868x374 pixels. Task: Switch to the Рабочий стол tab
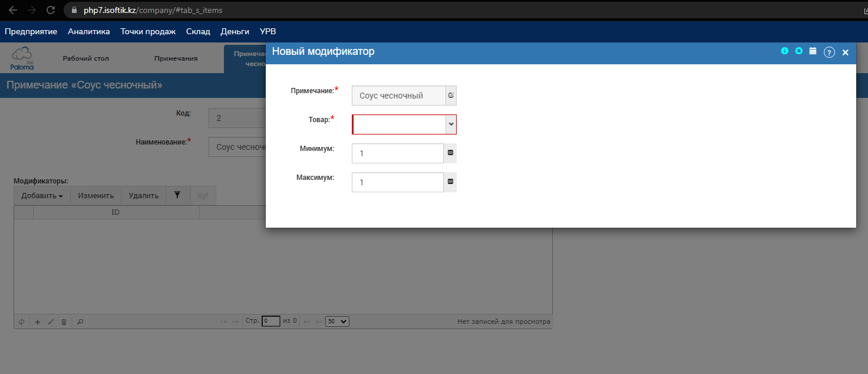pos(86,58)
